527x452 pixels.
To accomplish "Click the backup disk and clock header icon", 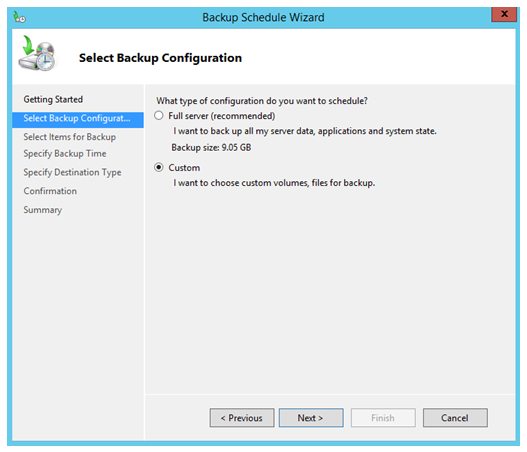I will pyautogui.click(x=37, y=53).
